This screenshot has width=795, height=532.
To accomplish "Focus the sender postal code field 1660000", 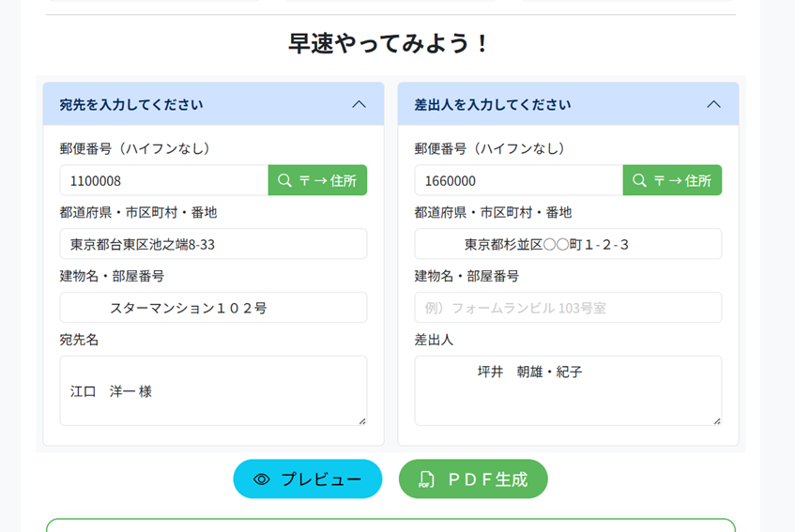I will (x=519, y=180).
